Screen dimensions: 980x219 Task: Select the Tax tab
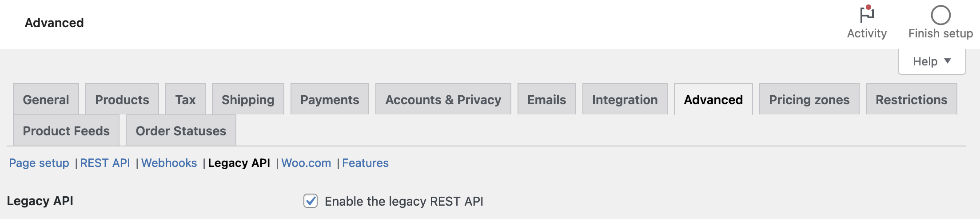coord(185,99)
